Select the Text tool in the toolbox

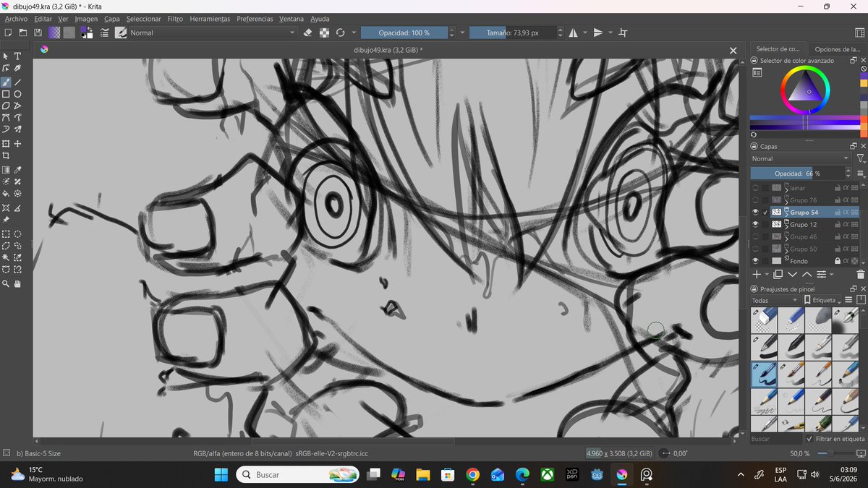point(17,56)
